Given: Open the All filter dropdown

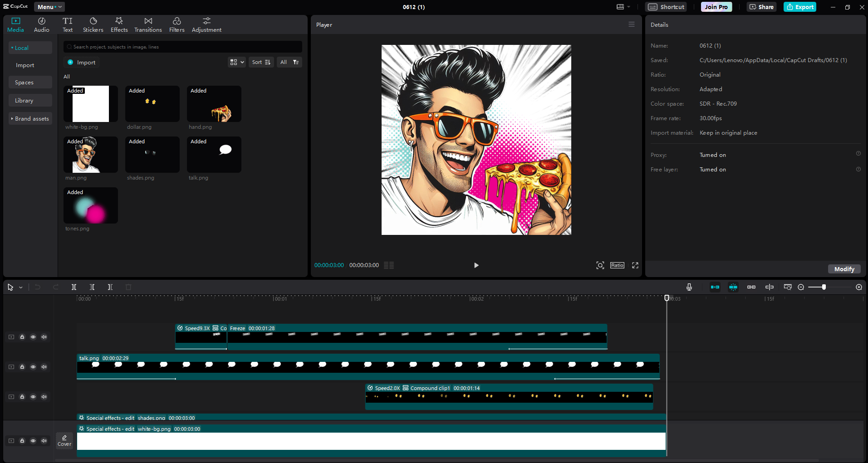Looking at the screenshot, I should pos(289,62).
